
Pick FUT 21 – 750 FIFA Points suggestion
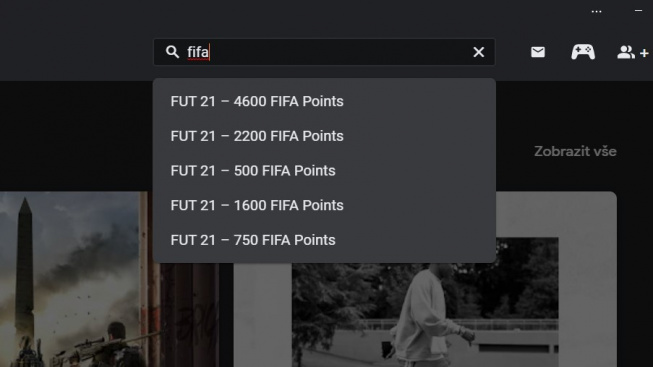(324, 240)
